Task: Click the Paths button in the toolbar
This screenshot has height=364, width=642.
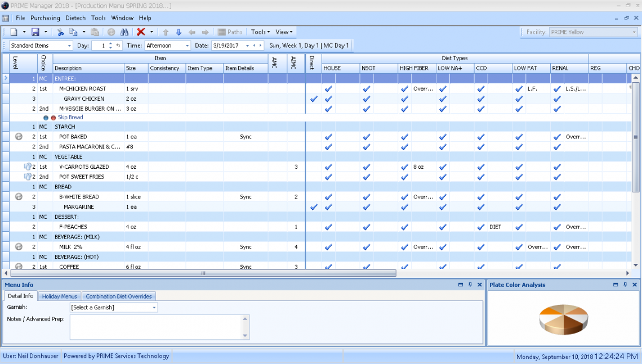Action: point(230,32)
